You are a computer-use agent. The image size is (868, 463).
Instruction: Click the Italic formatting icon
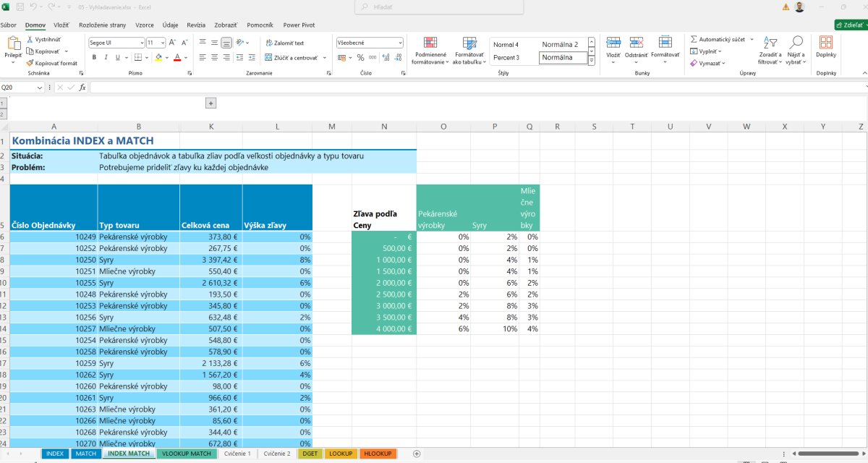(x=106, y=57)
